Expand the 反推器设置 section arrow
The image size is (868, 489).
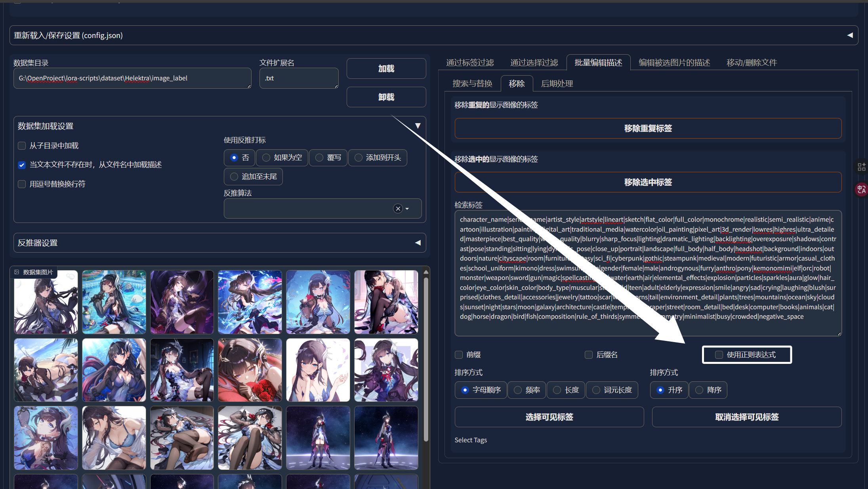click(418, 243)
